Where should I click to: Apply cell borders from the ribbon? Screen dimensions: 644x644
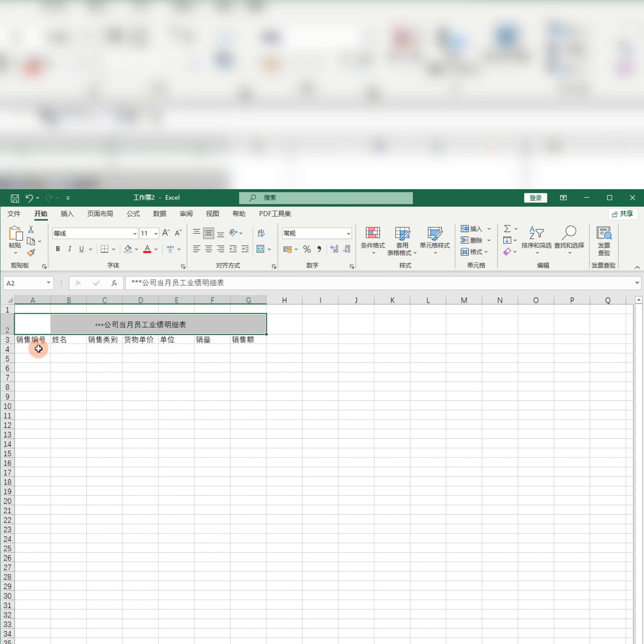[105, 249]
